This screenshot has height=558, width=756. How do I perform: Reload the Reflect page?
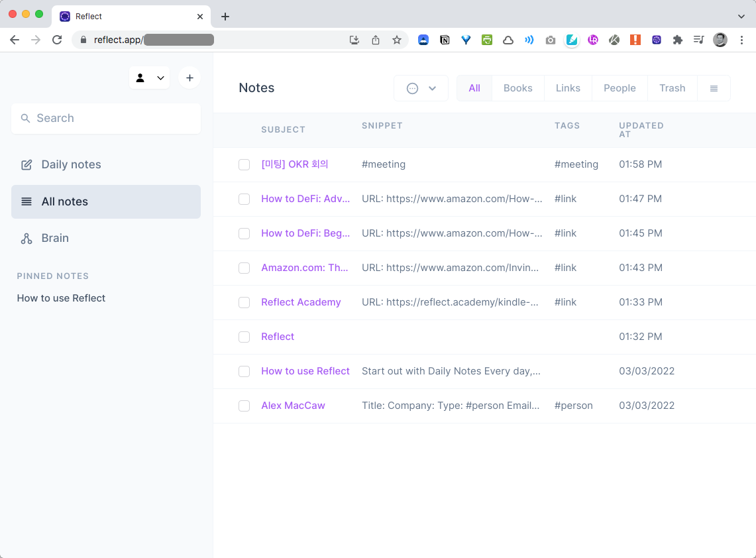(57, 40)
